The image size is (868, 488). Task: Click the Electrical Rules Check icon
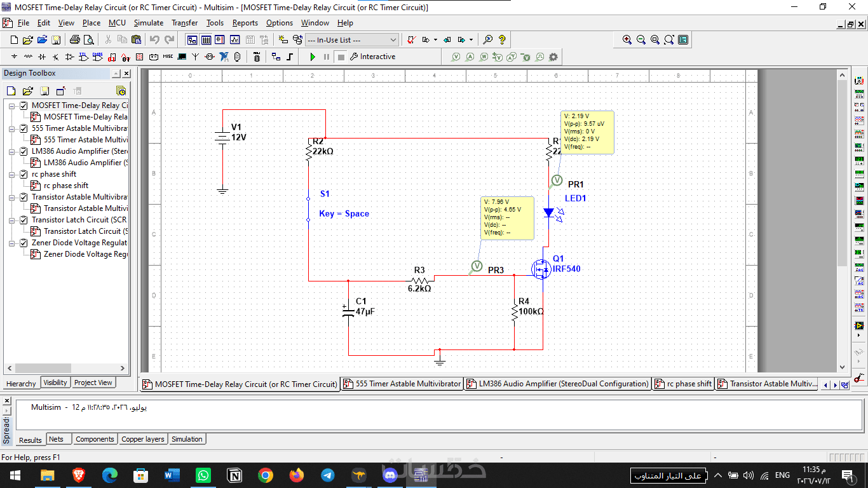[411, 39]
